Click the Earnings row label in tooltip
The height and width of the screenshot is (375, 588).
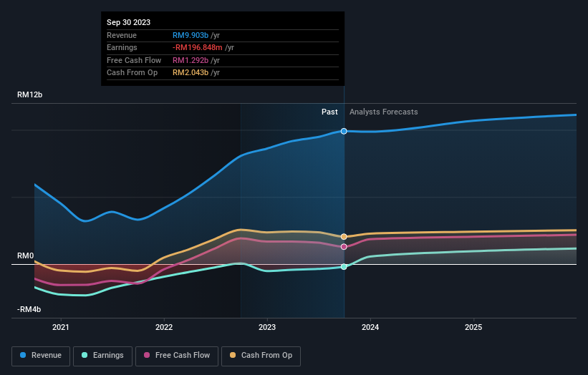coord(122,47)
